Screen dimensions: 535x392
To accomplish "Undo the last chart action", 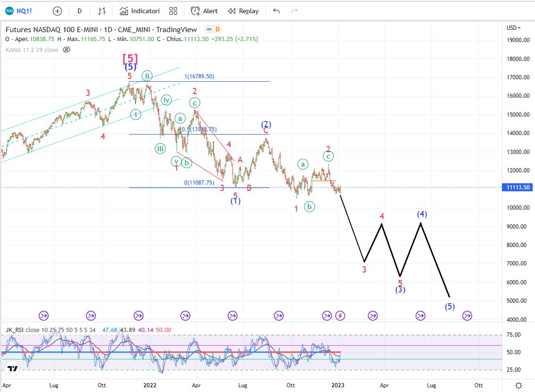I will coord(276,11).
